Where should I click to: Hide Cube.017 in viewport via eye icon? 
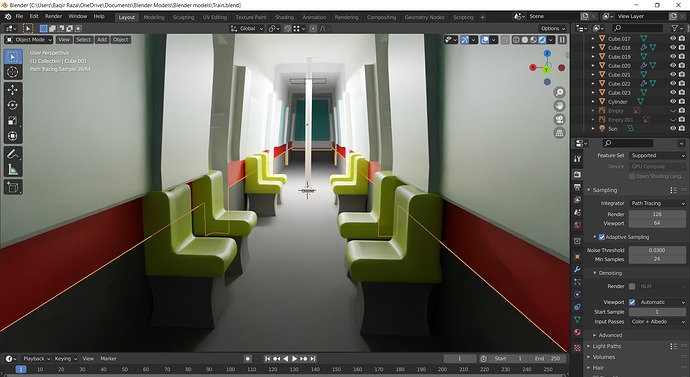click(672, 39)
